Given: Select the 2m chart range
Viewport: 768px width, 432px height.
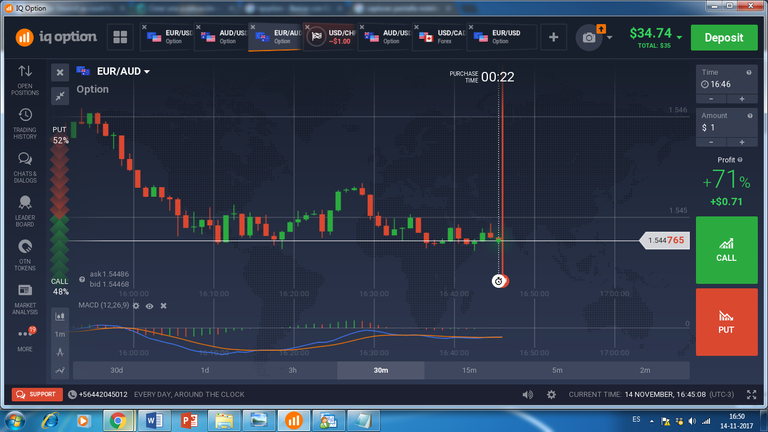Looking at the screenshot, I should (x=645, y=370).
